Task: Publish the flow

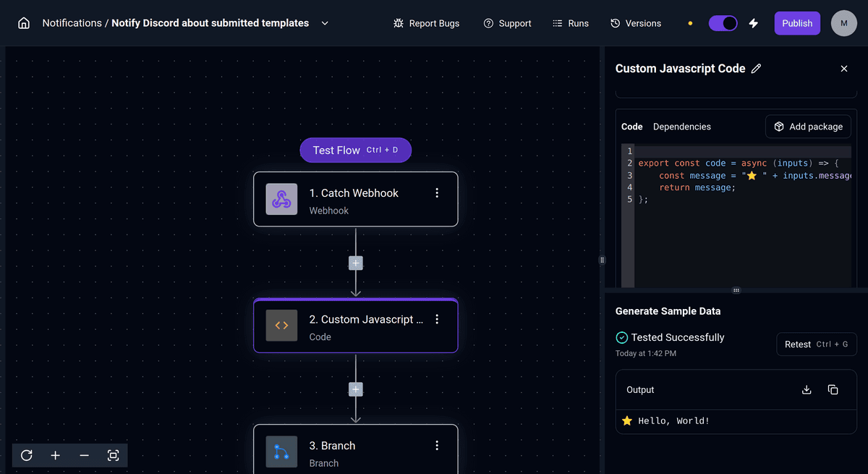Action: click(797, 23)
